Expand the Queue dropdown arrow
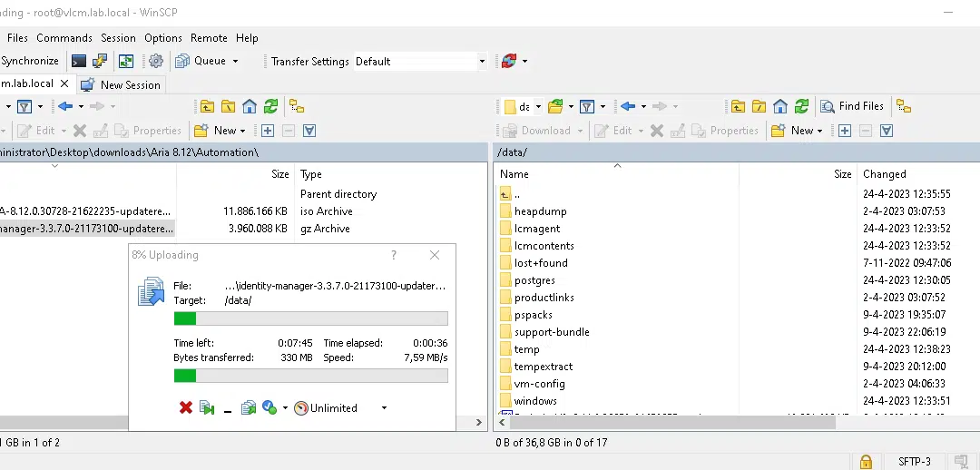This screenshot has height=470, width=980. [235, 61]
